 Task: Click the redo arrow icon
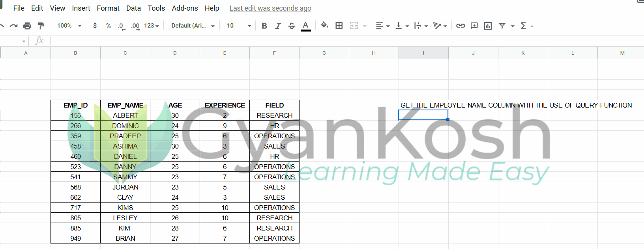click(x=13, y=26)
